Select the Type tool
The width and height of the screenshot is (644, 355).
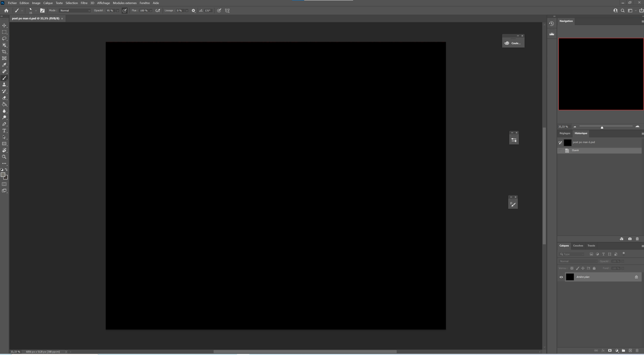4,131
